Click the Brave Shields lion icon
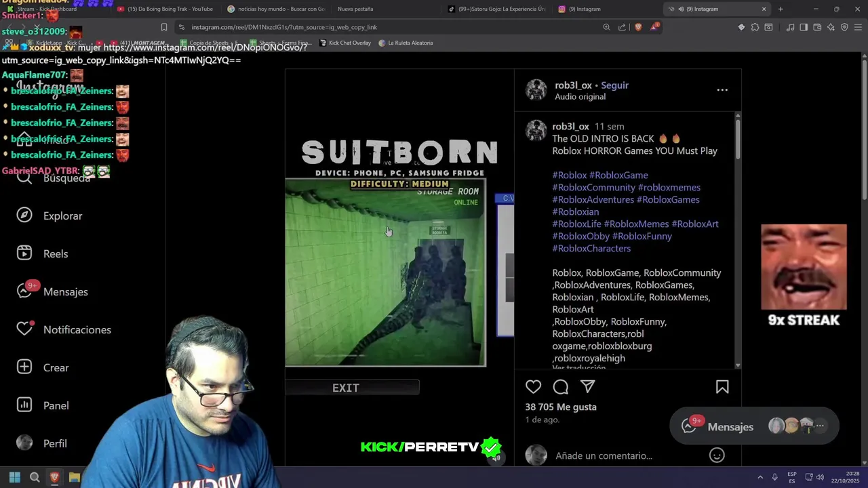The width and height of the screenshot is (868, 488). coord(638,27)
